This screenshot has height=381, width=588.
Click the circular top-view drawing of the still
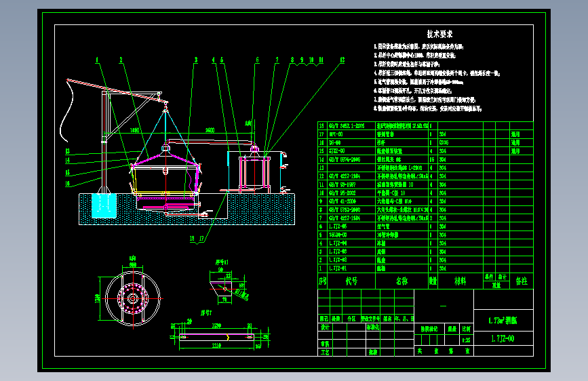click(133, 298)
